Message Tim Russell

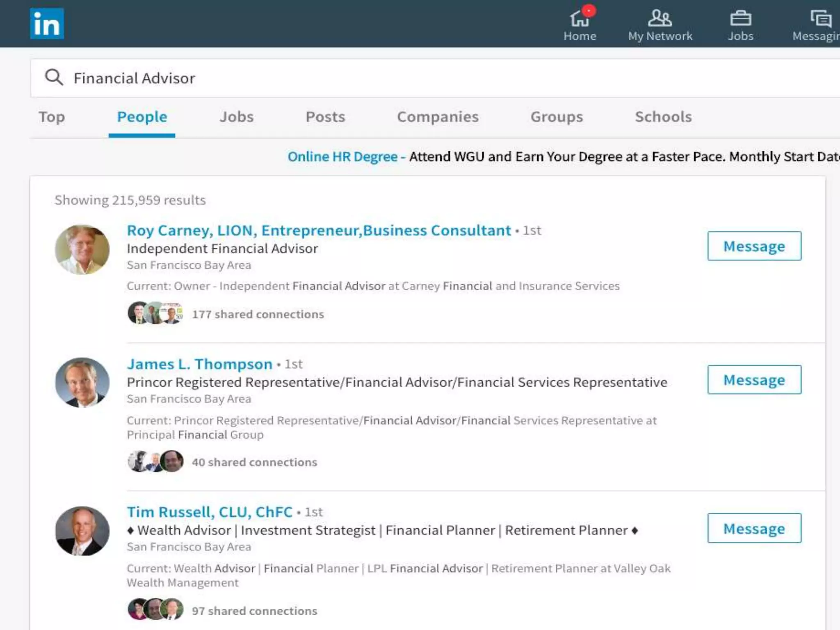tap(754, 528)
